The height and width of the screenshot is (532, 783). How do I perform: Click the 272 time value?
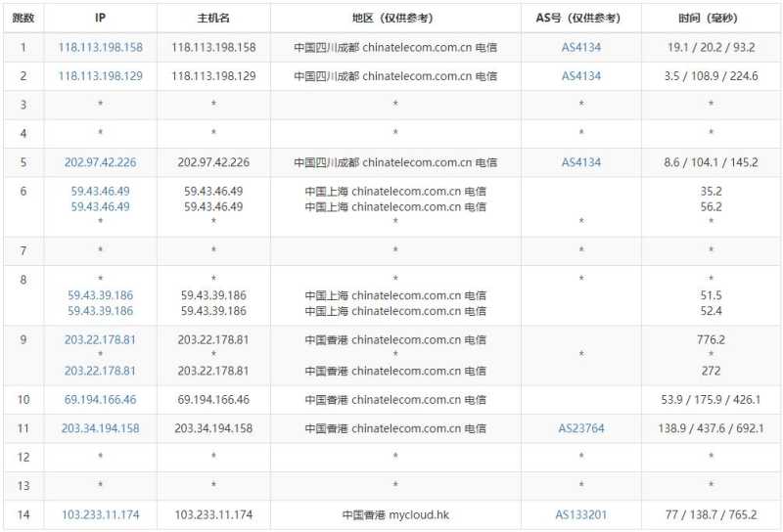712,371
